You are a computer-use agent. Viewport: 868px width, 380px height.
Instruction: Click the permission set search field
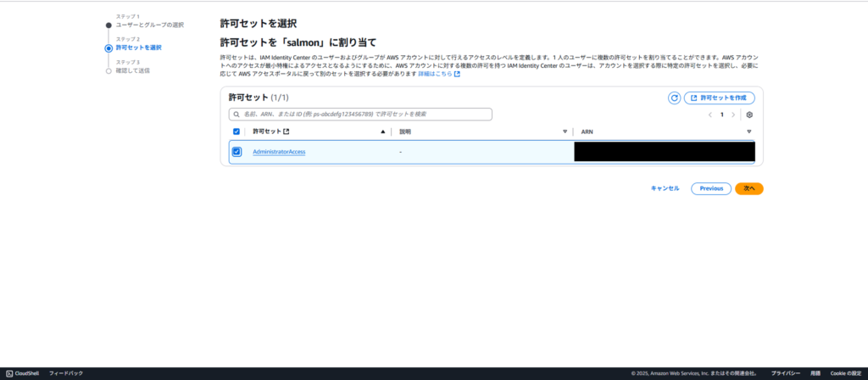tap(360, 115)
